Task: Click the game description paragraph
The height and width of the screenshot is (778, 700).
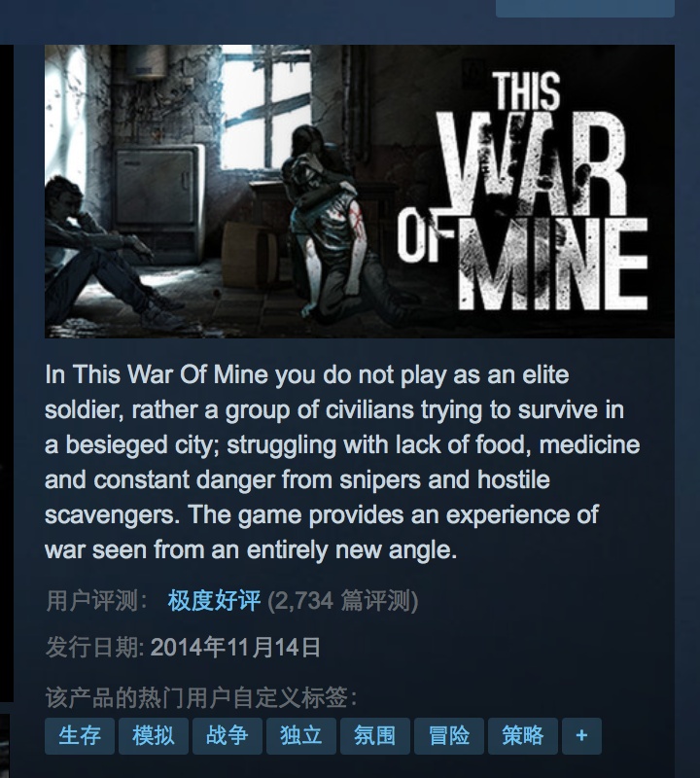Action: (x=342, y=462)
